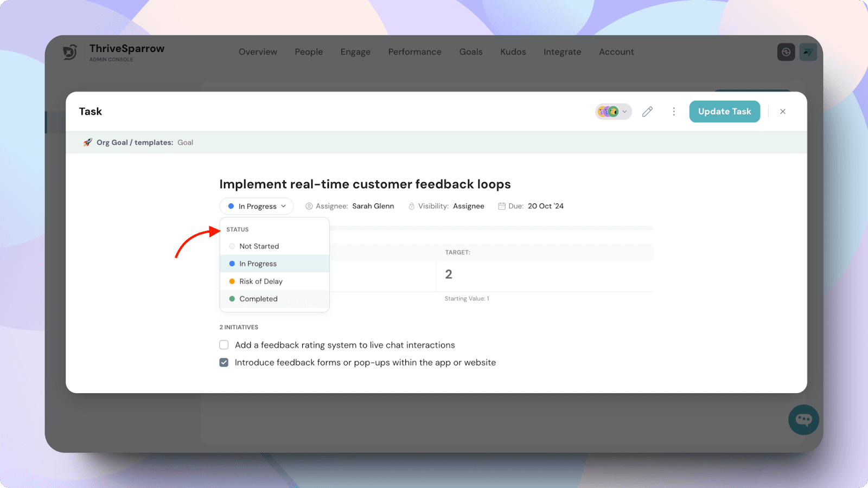Screen dimensions: 868x488
Task: Go to the Kudos tab
Action: [513, 52]
